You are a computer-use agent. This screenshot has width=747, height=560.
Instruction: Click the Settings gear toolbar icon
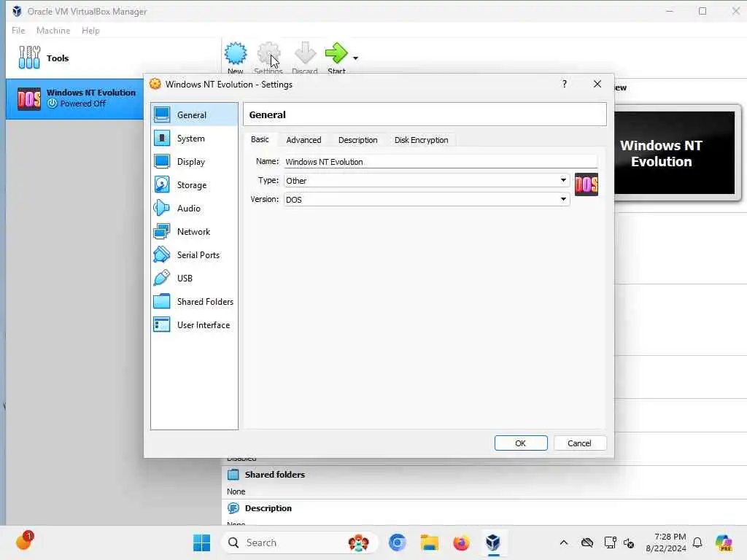click(268, 53)
